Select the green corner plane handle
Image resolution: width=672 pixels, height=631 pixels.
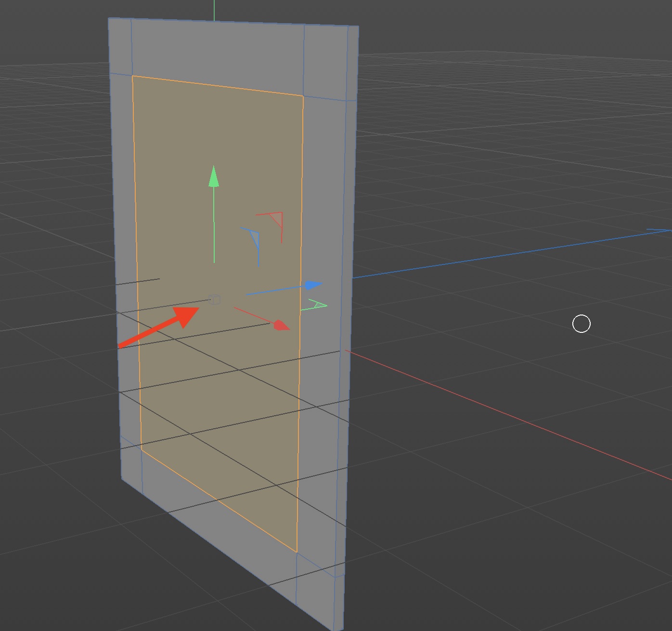(315, 306)
